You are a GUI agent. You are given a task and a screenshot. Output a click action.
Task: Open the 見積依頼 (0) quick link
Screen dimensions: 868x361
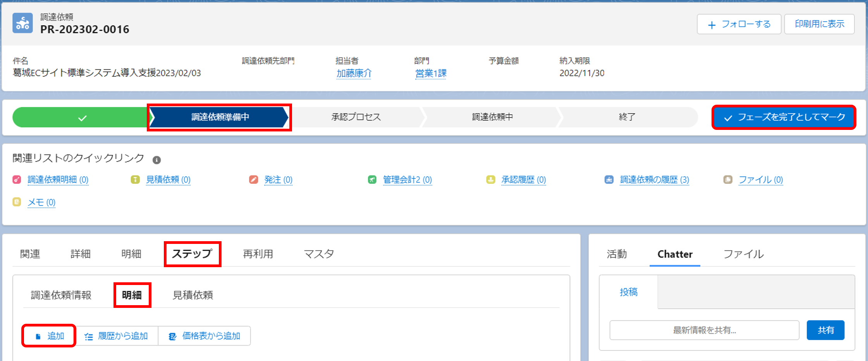tap(168, 180)
